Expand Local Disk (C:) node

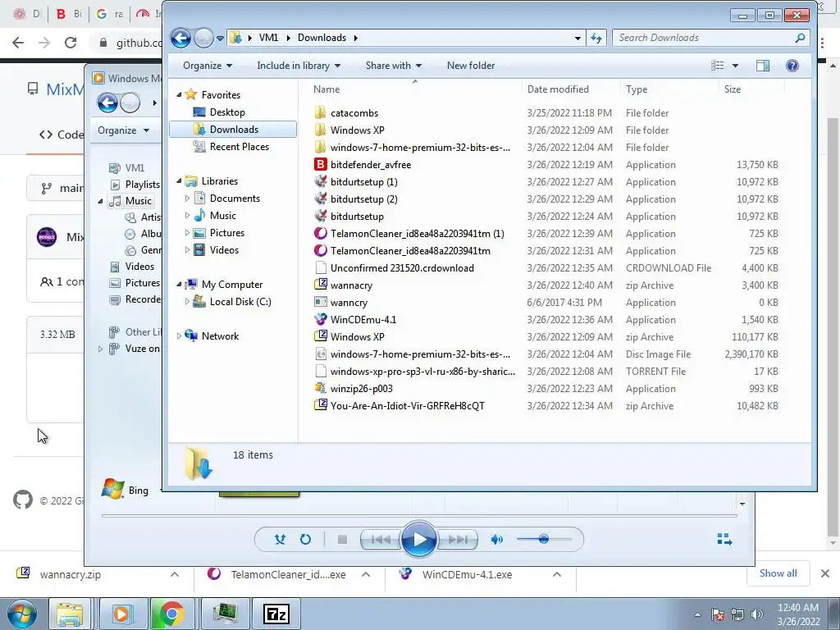pyautogui.click(x=187, y=302)
